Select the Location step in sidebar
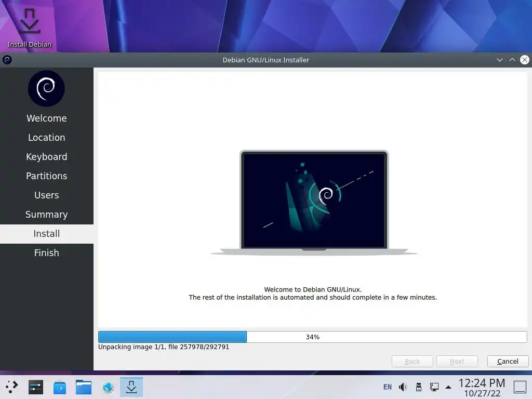Viewport: 532px width, 399px height. [46, 137]
